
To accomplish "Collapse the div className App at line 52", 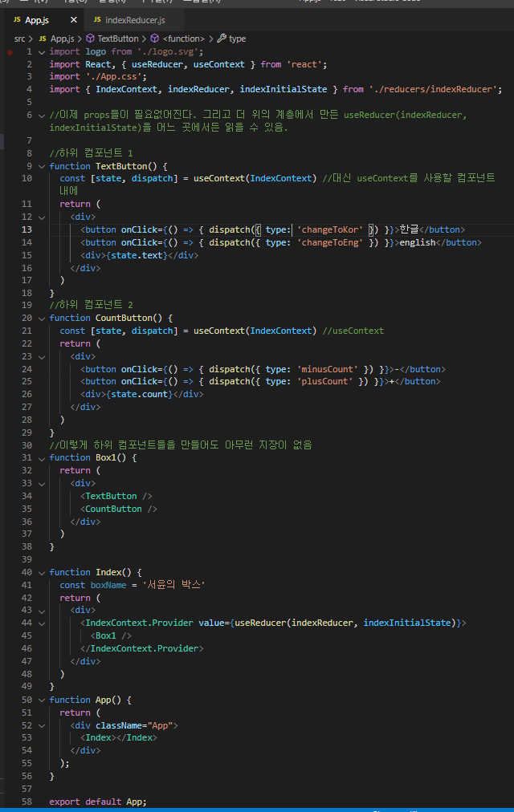I will click(42, 725).
